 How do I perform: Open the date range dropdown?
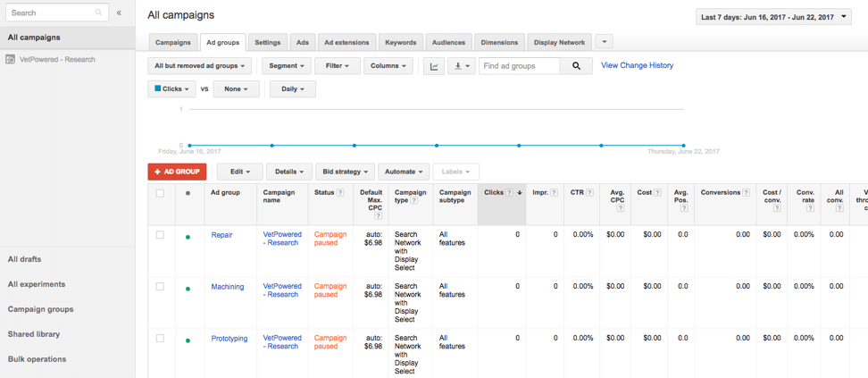pos(773,17)
